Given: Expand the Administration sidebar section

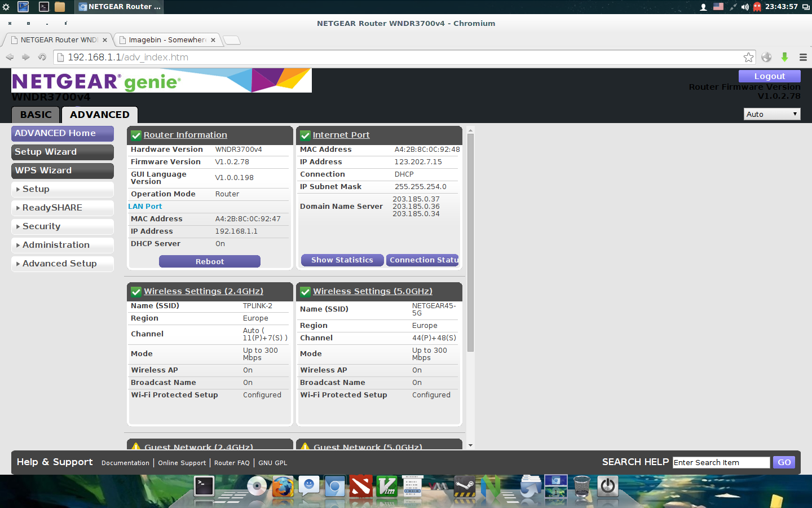Looking at the screenshot, I should (63, 245).
